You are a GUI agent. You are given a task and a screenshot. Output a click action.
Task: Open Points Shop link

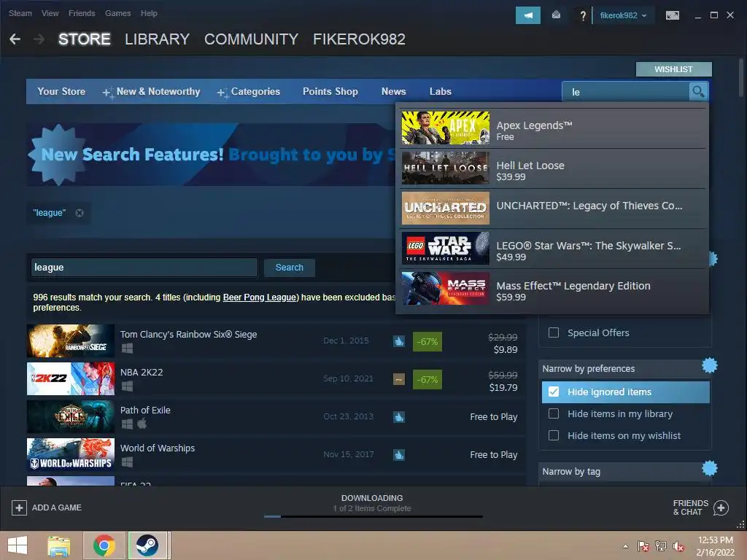pos(330,91)
